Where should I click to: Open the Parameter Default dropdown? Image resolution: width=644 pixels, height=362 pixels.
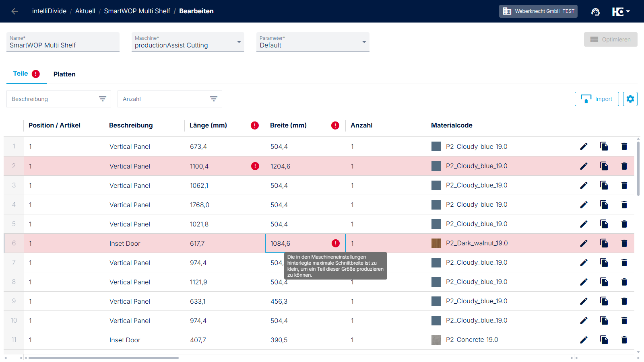pyautogui.click(x=364, y=42)
